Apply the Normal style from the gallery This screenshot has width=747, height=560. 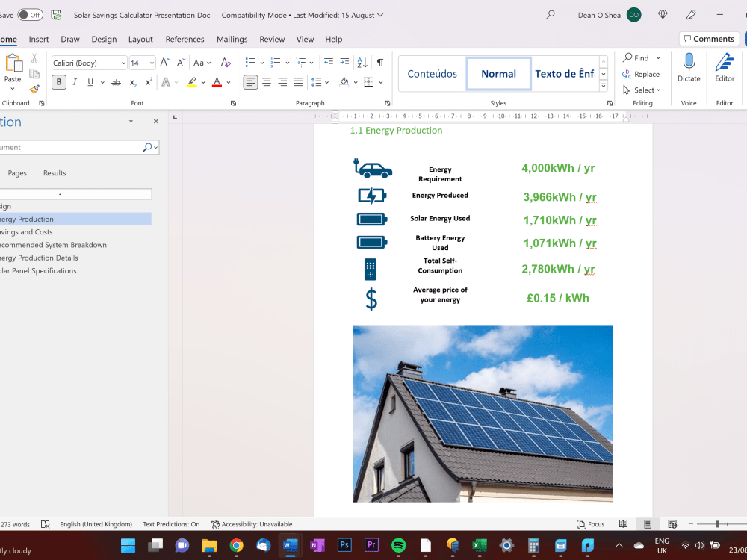[x=498, y=73]
